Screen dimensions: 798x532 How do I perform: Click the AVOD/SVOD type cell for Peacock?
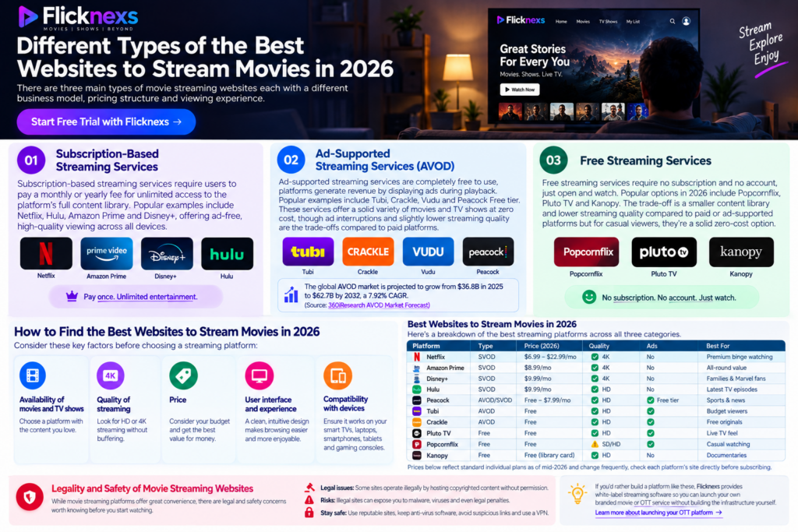pyautogui.click(x=495, y=400)
